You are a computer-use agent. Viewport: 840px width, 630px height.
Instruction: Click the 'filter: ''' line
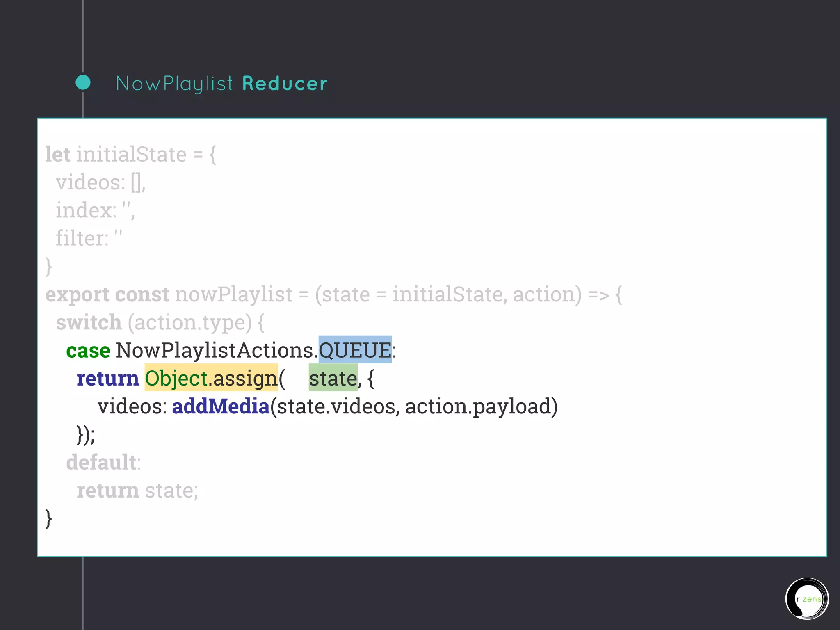pyautogui.click(x=89, y=238)
